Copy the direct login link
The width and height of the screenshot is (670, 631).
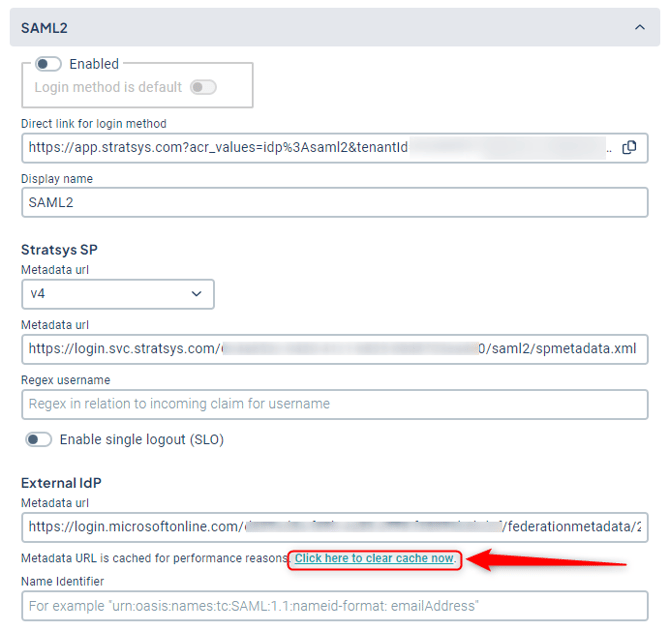coord(629,147)
